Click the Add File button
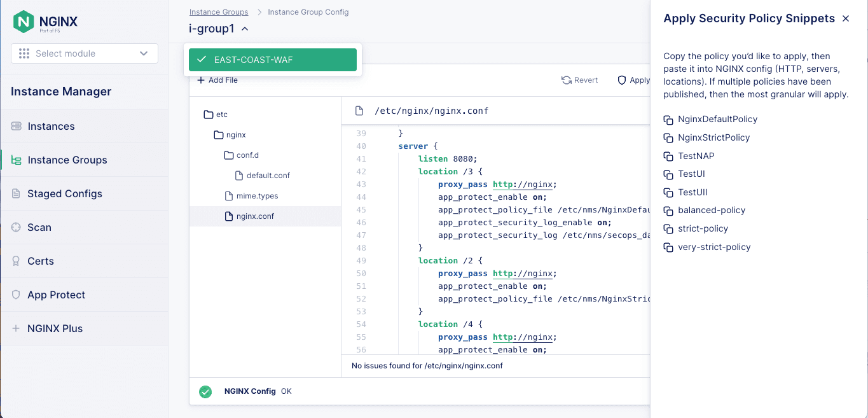868x418 pixels. (216, 80)
